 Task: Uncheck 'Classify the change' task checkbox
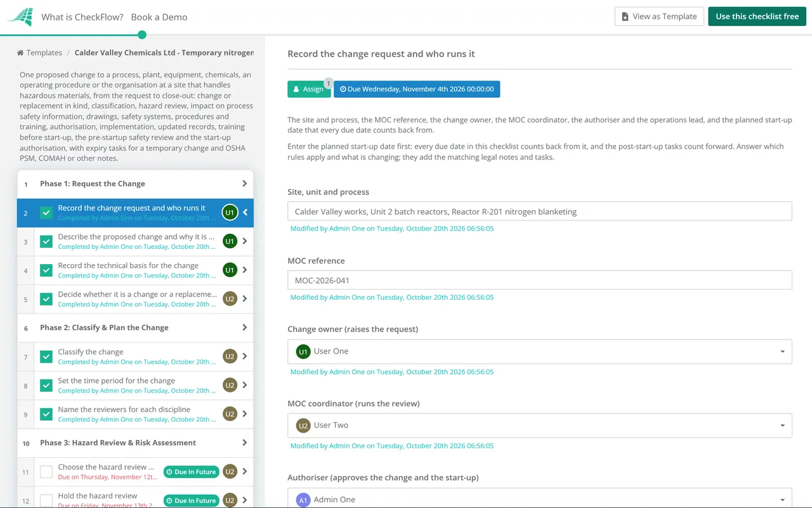click(46, 356)
